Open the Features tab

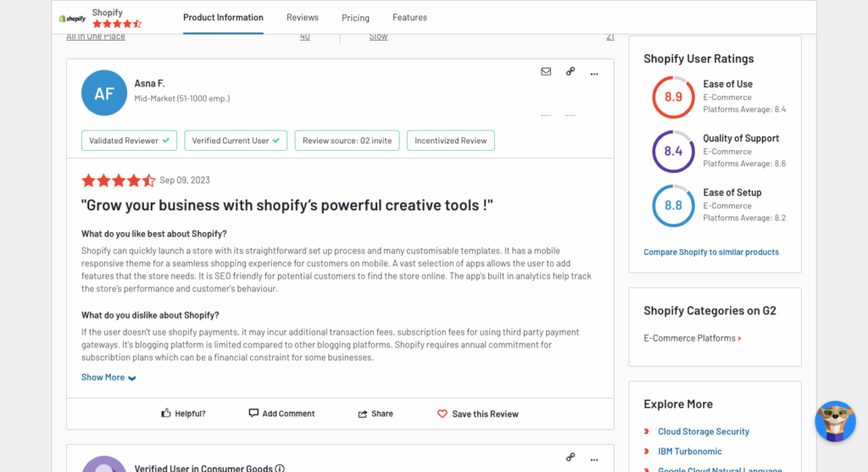tap(409, 18)
